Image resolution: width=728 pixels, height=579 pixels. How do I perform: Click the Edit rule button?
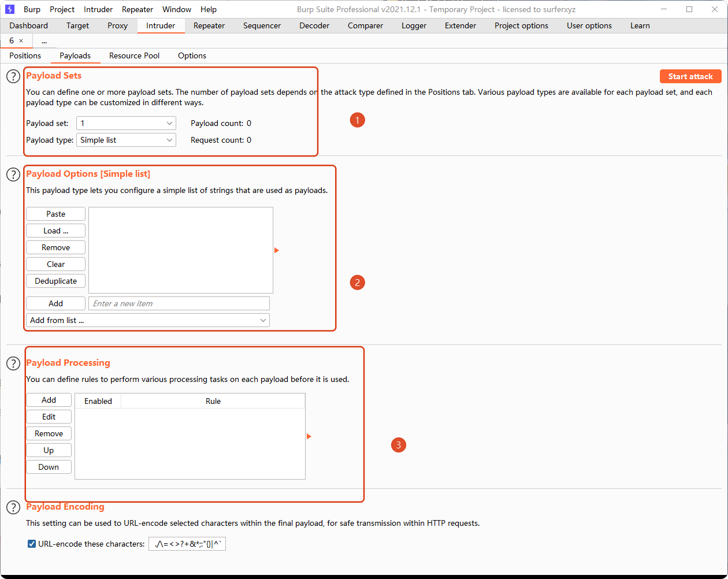pyautogui.click(x=49, y=417)
